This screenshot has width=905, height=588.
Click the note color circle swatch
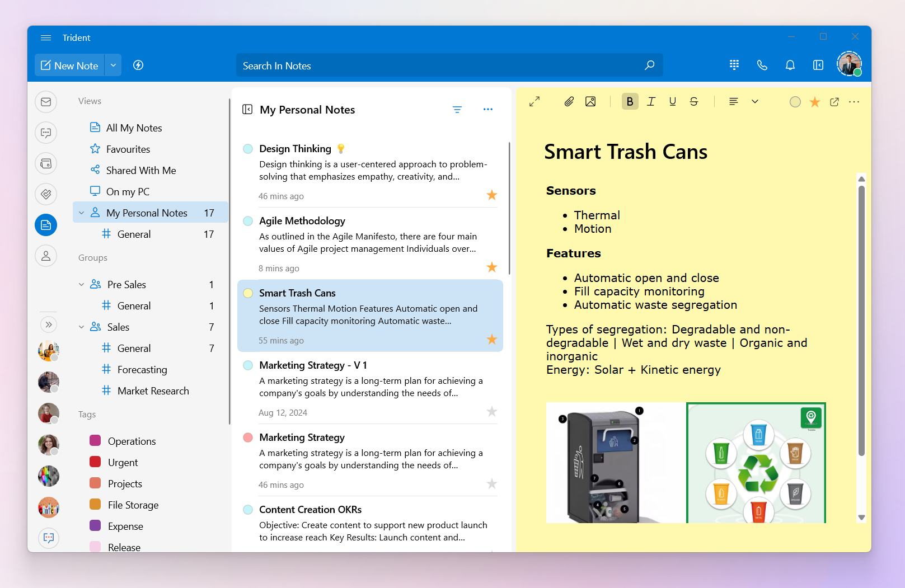tap(795, 102)
